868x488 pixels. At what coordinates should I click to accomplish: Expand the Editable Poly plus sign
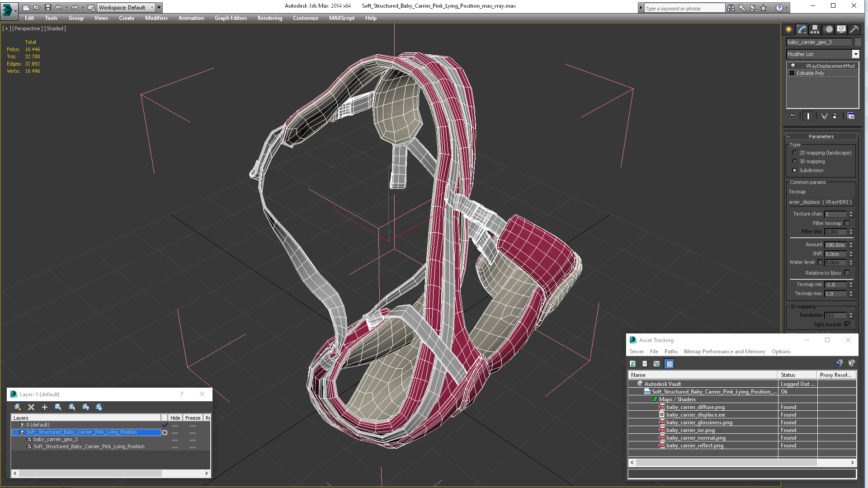792,73
